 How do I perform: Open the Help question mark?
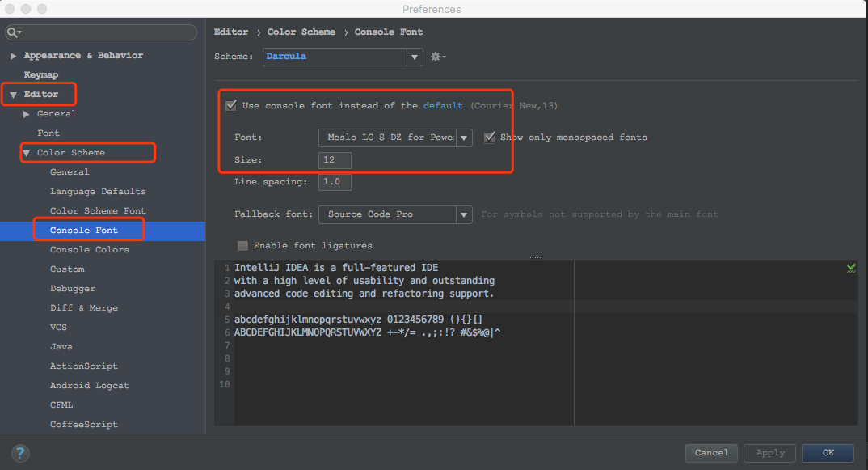point(20,453)
